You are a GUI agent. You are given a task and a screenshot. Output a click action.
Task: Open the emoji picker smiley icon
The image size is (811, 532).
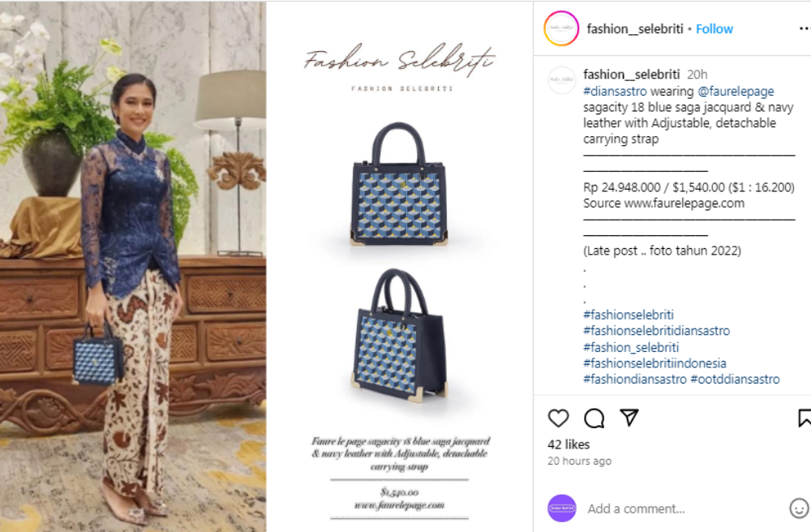point(799,508)
